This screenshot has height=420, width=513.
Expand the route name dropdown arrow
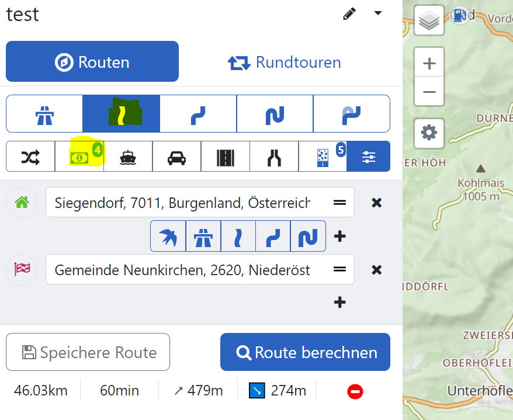[378, 13]
